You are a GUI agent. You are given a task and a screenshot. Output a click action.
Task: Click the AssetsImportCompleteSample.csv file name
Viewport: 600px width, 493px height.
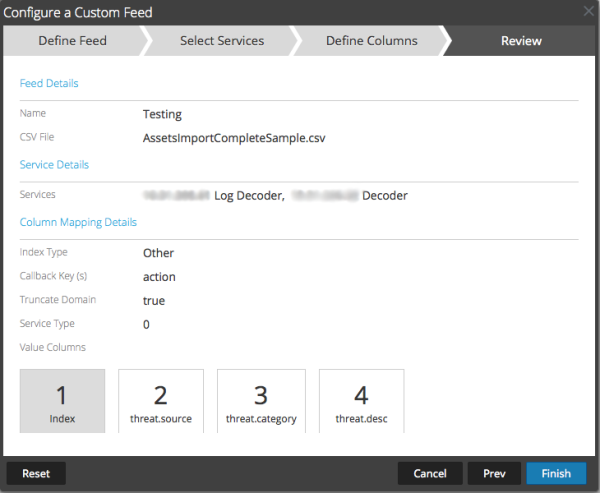click(x=234, y=138)
